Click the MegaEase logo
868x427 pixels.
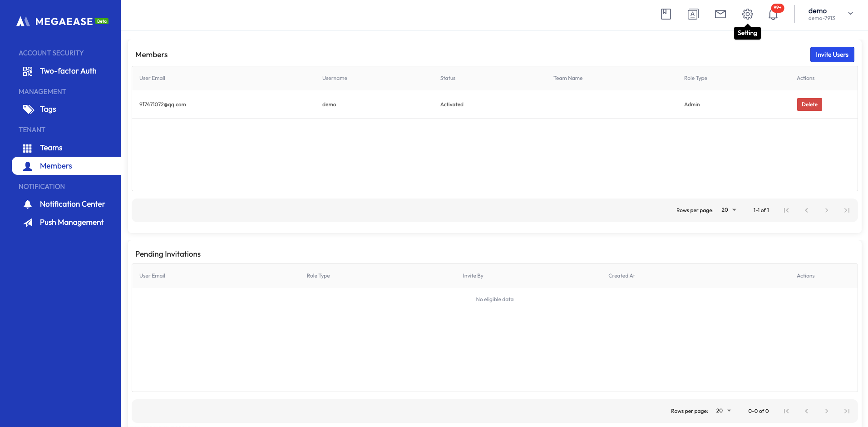pos(62,21)
